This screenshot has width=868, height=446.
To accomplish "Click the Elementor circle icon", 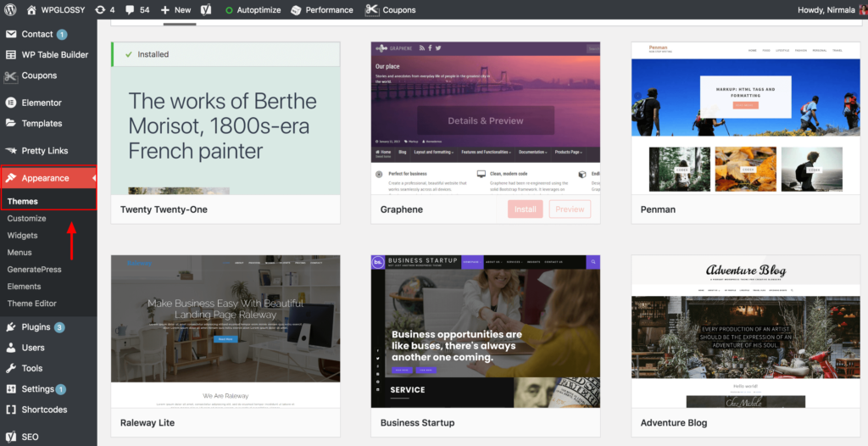I will (x=10, y=103).
